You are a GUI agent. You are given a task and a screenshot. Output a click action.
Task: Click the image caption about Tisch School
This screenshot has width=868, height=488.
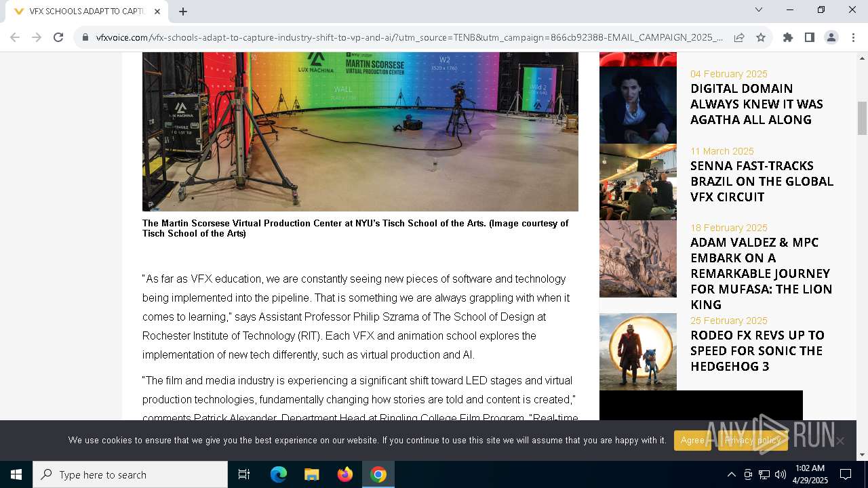pos(355,228)
